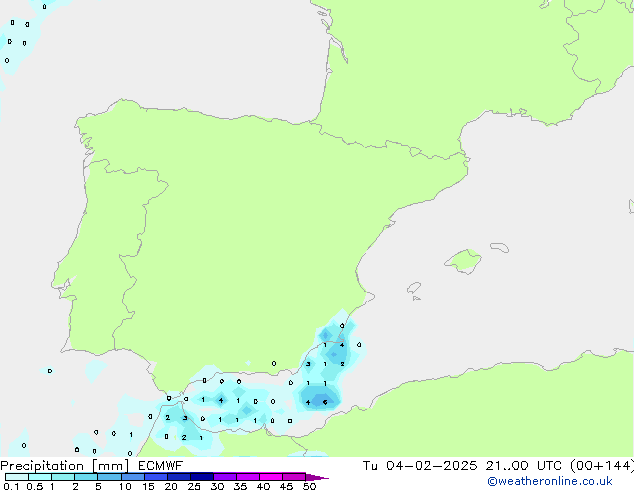Viewport: 634px width, 490px height.
Task: Click the 2–5 mm legend swatch
Action: (86, 477)
